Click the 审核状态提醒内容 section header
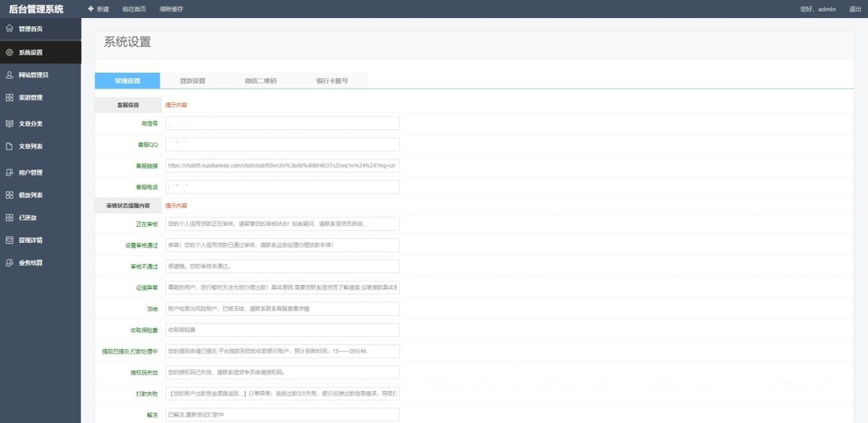This screenshot has height=423, width=868. (128, 205)
